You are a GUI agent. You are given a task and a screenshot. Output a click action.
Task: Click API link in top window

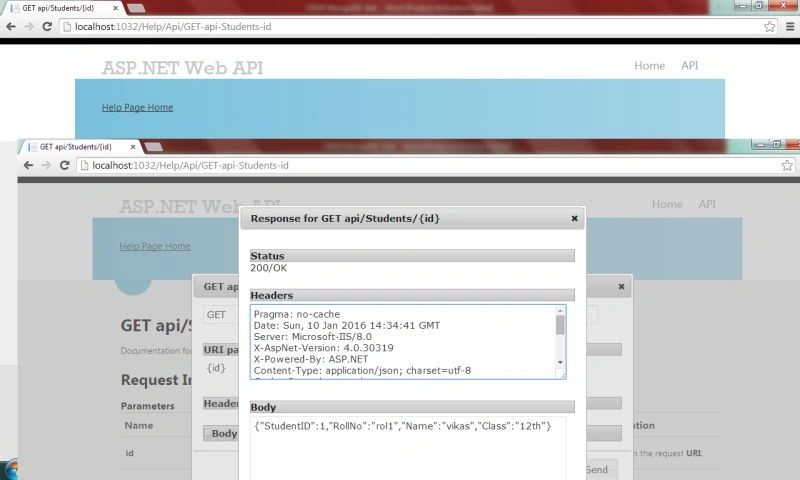click(689, 65)
